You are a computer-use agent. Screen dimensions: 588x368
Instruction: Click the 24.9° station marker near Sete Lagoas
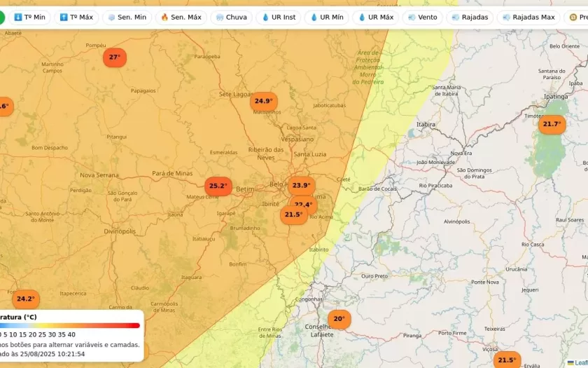pos(263,102)
